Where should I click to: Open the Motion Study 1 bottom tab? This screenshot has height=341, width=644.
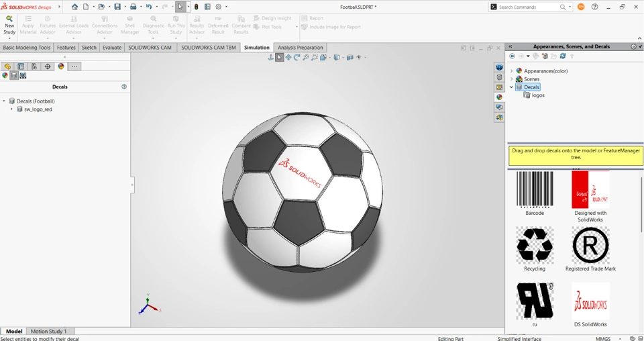click(x=48, y=331)
